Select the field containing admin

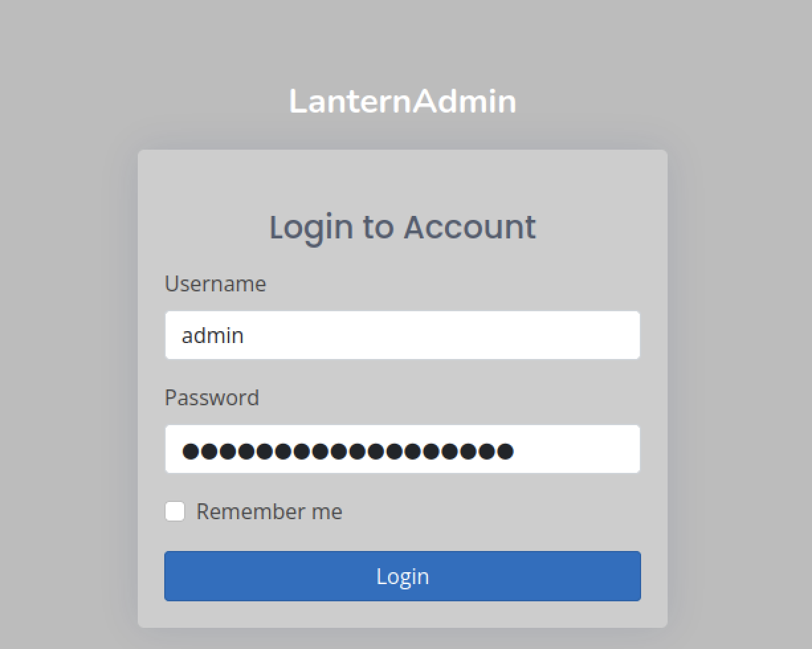tap(402, 335)
